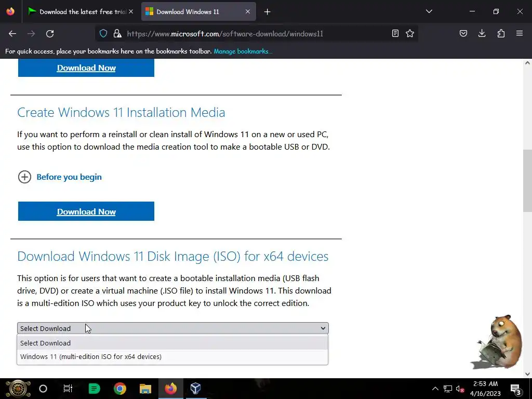Open VirtualBox from the taskbar
This screenshot has height=399, width=532.
coord(195,389)
